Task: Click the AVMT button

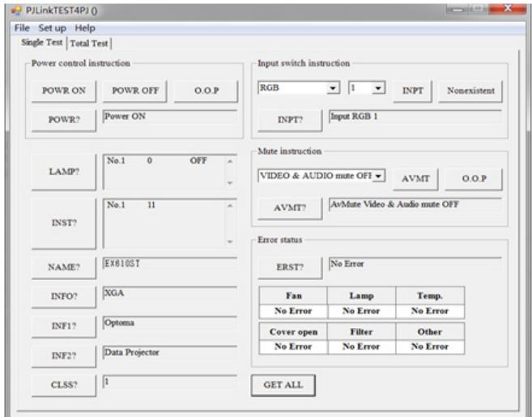Action: tap(415, 179)
